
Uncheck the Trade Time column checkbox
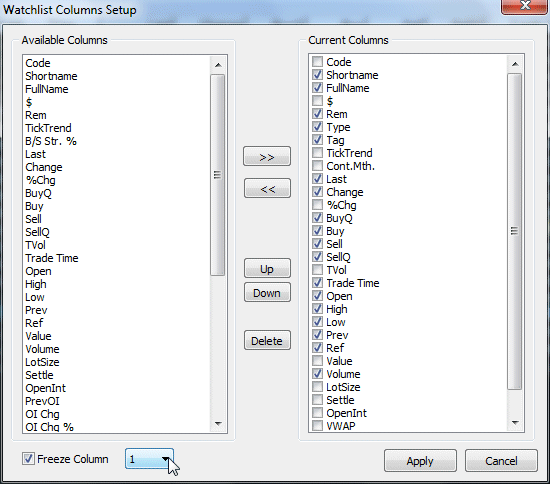[317, 283]
